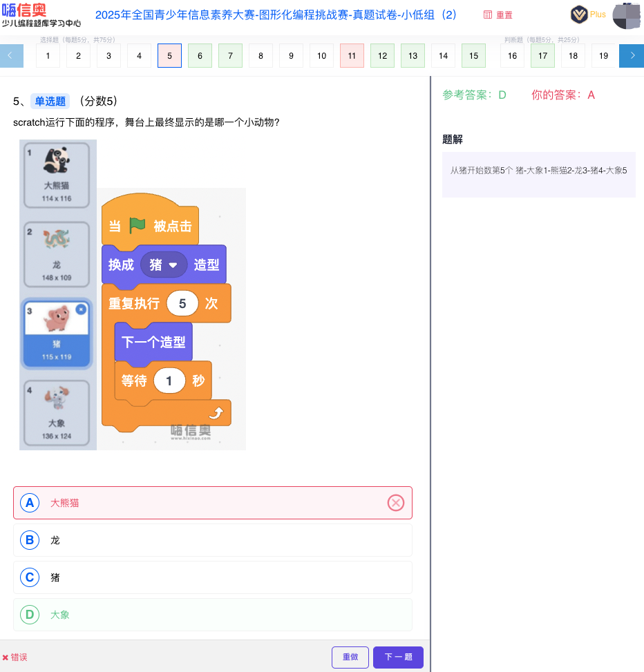
Task: Click the 下一题 next question button
Action: click(398, 657)
